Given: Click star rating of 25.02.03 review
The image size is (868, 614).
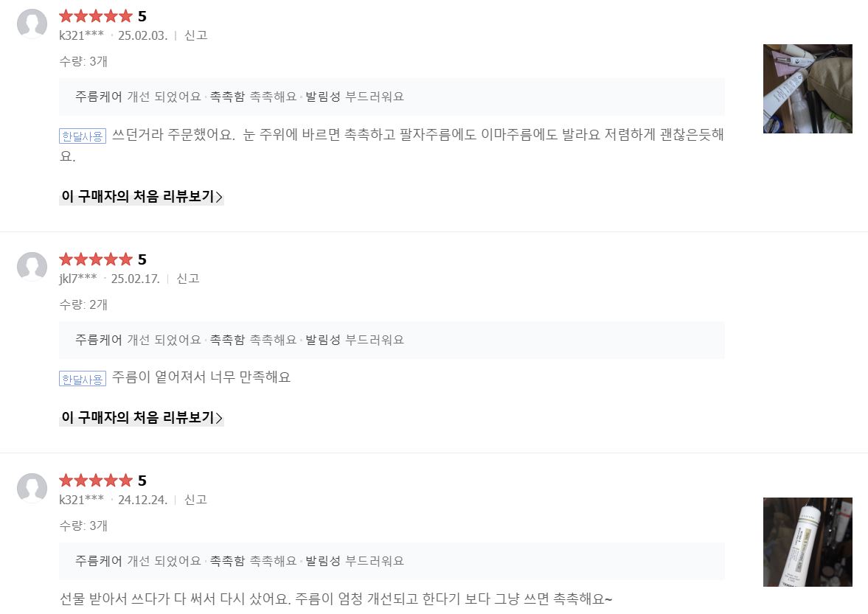Looking at the screenshot, I should tap(95, 16).
